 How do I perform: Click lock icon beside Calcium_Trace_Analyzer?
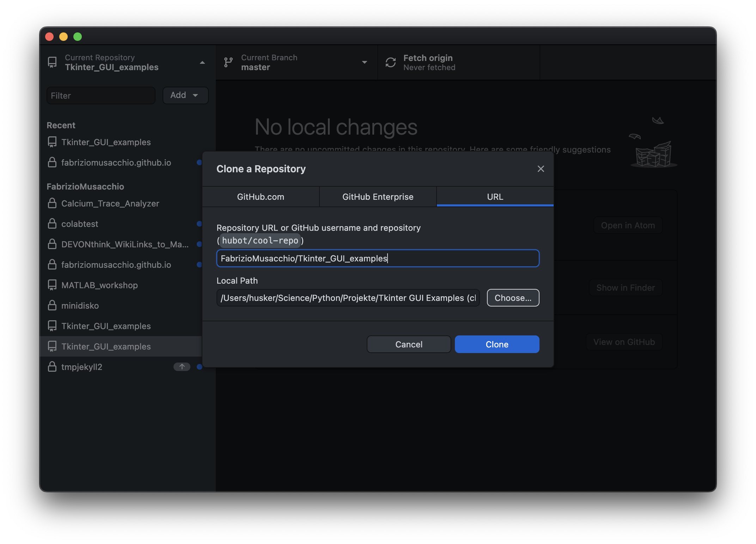tap(52, 203)
